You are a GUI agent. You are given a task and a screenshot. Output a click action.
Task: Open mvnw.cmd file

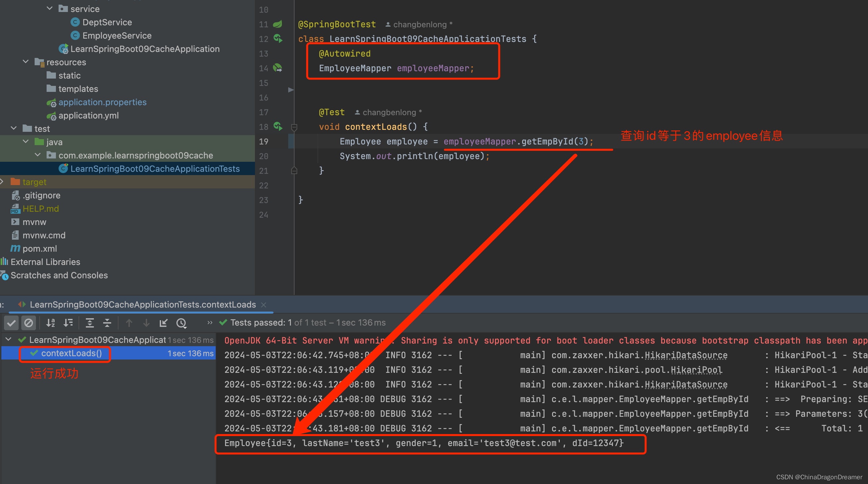pos(44,235)
